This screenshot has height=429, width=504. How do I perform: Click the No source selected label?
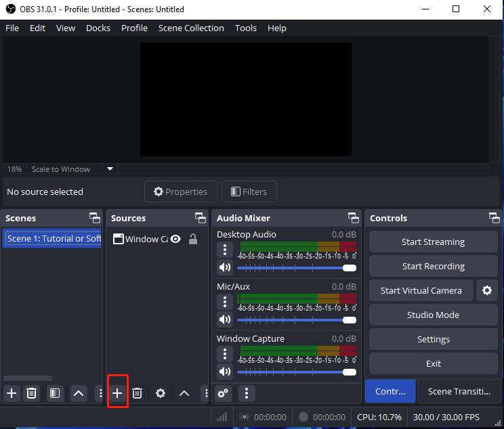[x=45, y=191]
